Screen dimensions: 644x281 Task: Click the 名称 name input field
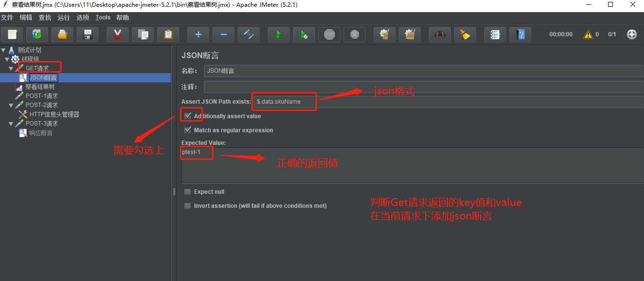[424, 71]
